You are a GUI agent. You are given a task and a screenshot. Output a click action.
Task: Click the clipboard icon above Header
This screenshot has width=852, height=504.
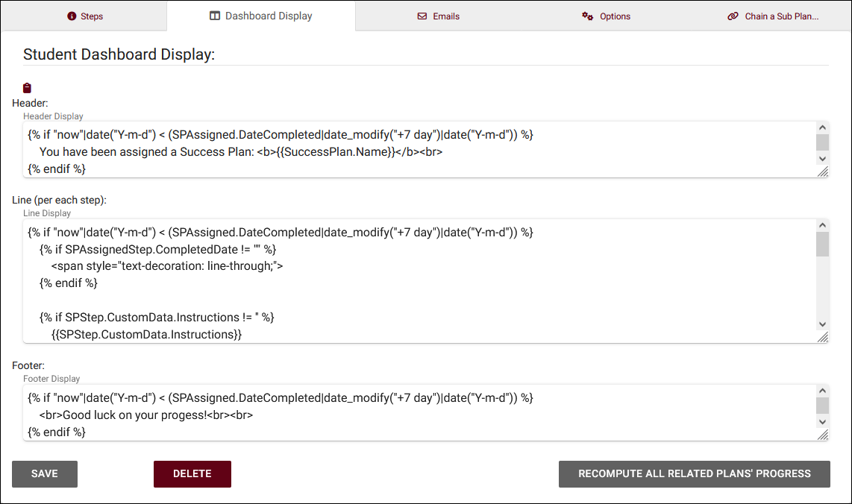pyautogui.click(x=28, y=88)
